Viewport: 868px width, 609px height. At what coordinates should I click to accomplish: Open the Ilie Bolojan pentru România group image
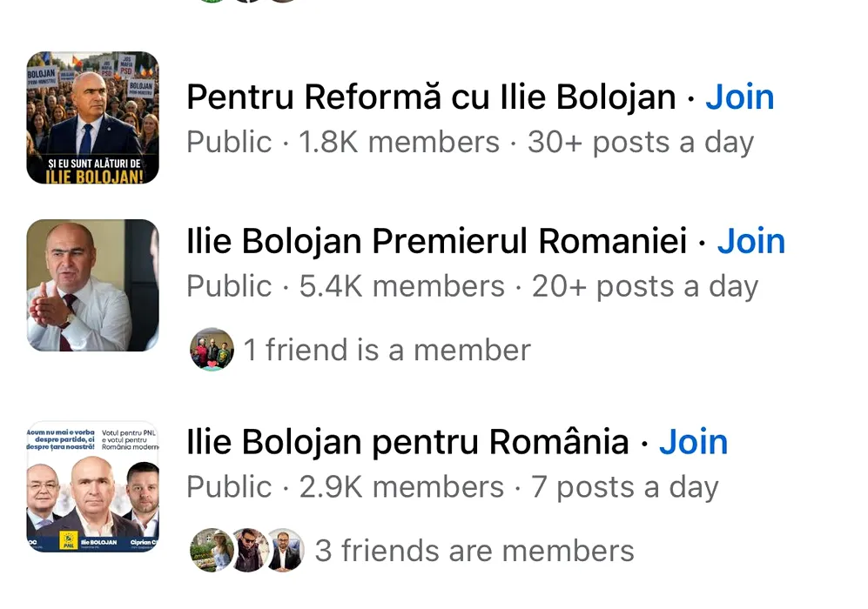tap(93, 486)
